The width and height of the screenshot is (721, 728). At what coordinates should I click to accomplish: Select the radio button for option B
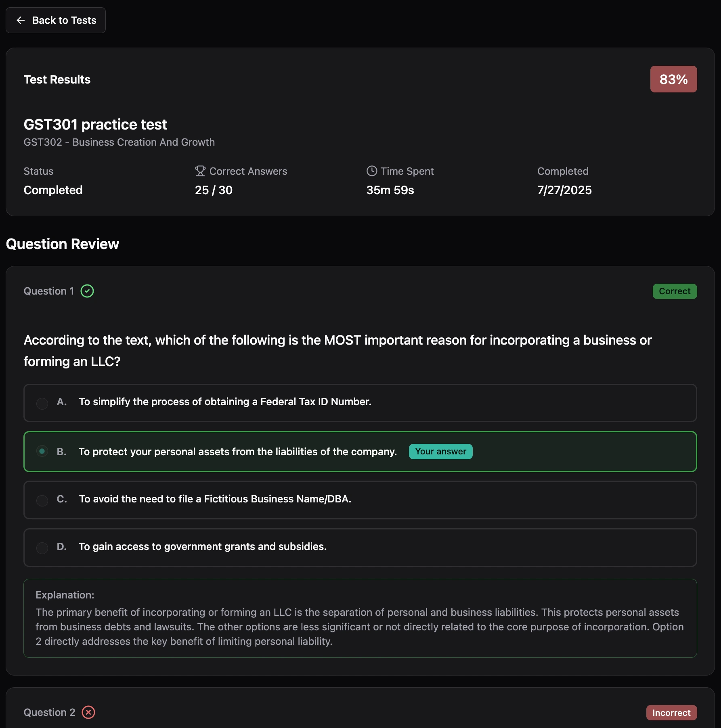pos(42,451)
